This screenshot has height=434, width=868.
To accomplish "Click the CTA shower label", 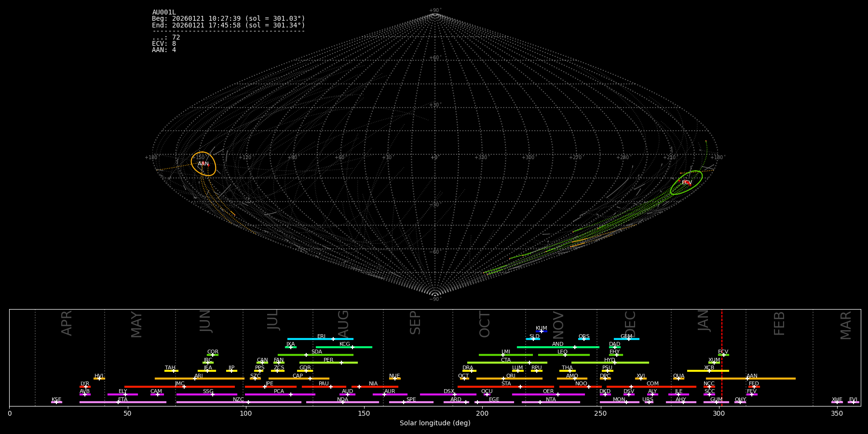I will pyautogui.click(x=506, y=360).
